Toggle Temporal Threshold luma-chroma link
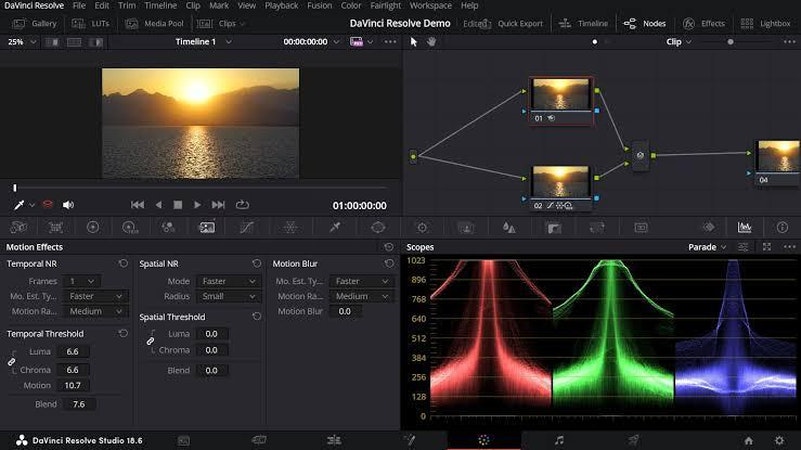Screen dimensions: 801x450 coord(11,362)
